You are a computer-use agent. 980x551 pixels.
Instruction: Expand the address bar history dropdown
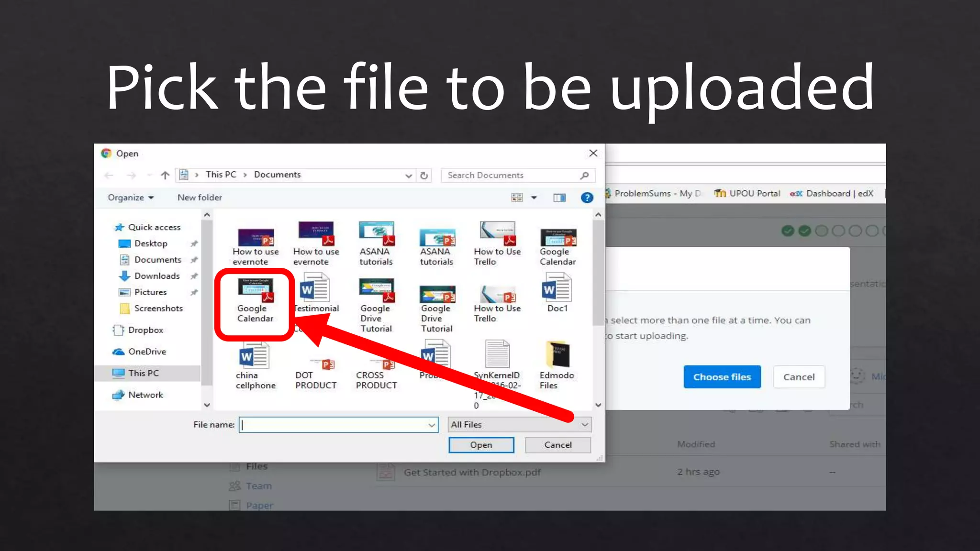click(x=408, y=176)
